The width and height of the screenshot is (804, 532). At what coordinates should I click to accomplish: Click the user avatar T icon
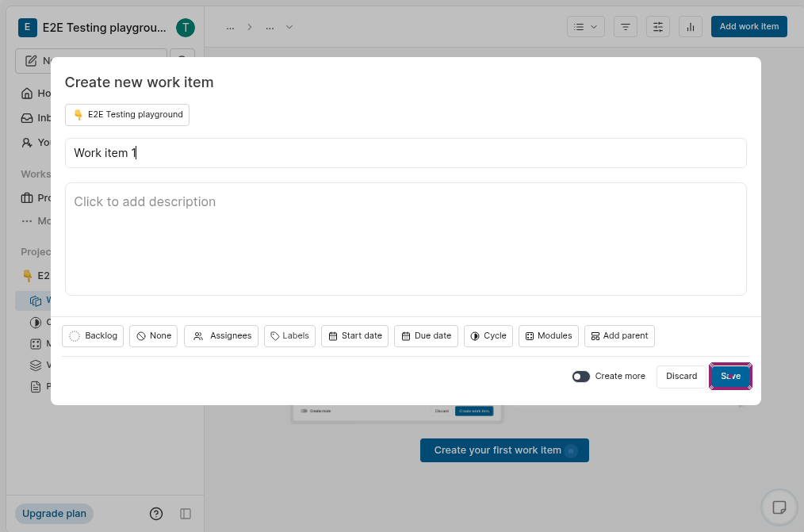(185, 28)
